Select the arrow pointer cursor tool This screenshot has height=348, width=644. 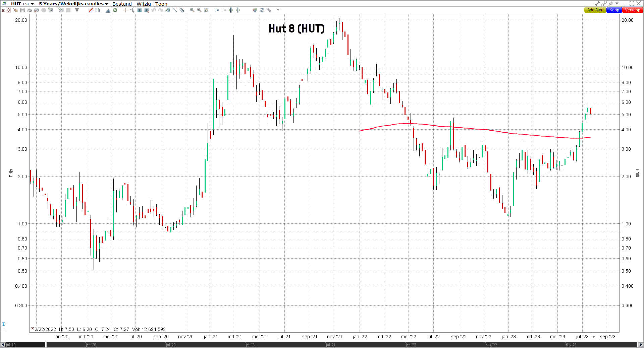[132, 10]
